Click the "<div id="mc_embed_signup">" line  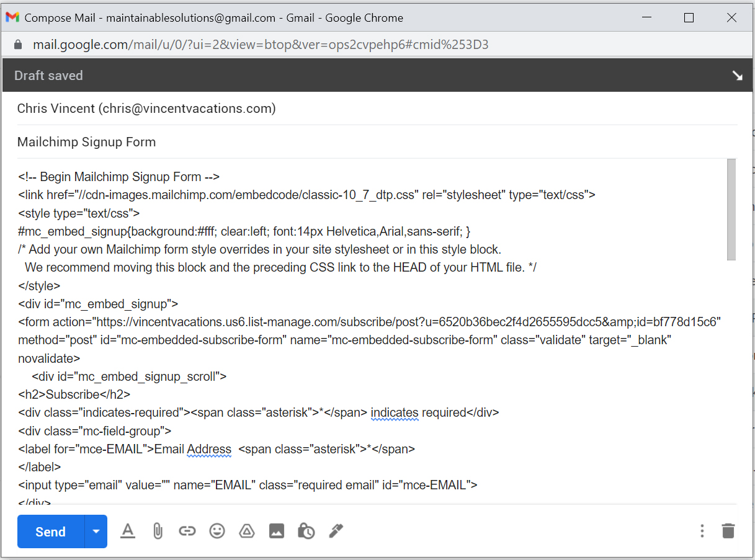pos(99,304)
